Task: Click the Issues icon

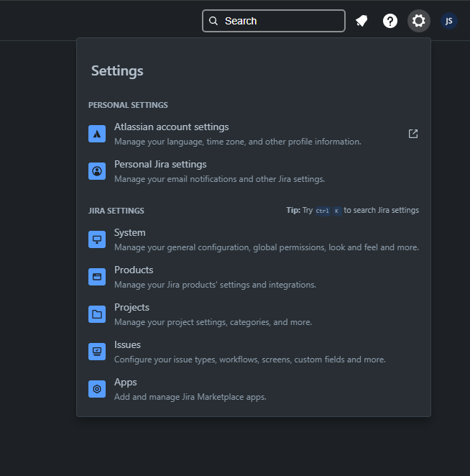Action: tap(97, 352)
